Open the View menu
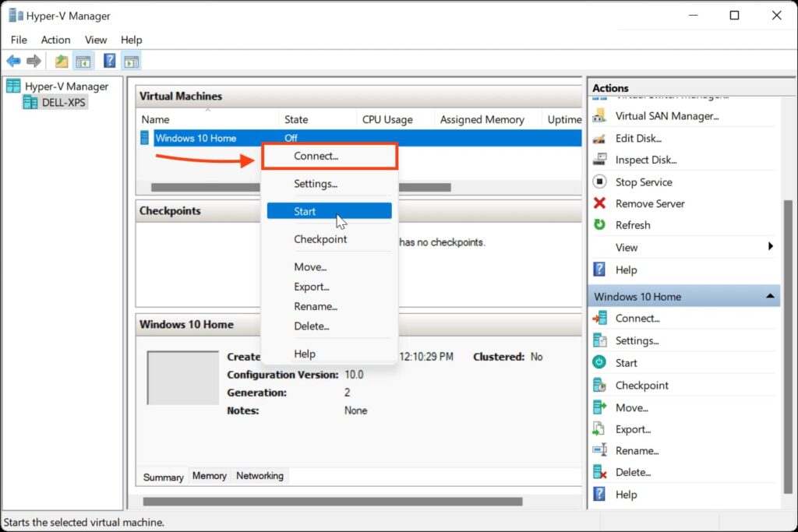This screenshot has width=798, height=532. pos(96,40)
